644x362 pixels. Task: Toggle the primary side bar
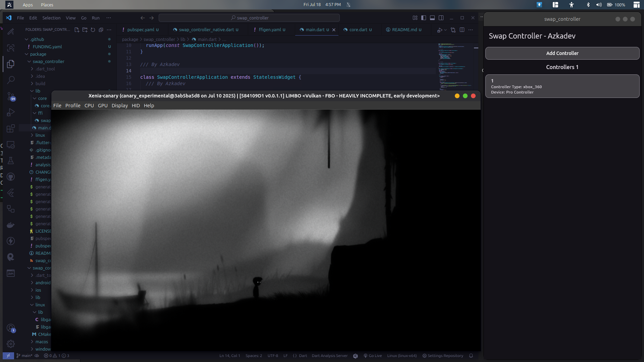[x=424, y=18]
